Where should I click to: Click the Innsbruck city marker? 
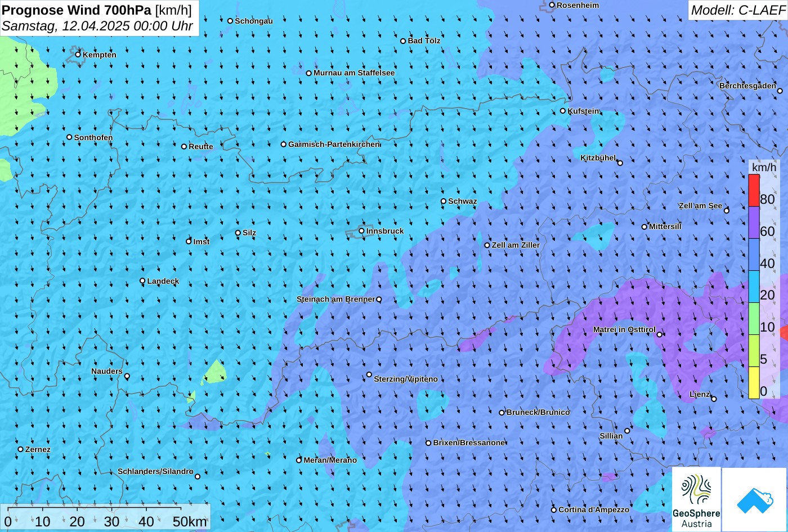(x=361, y=231)
